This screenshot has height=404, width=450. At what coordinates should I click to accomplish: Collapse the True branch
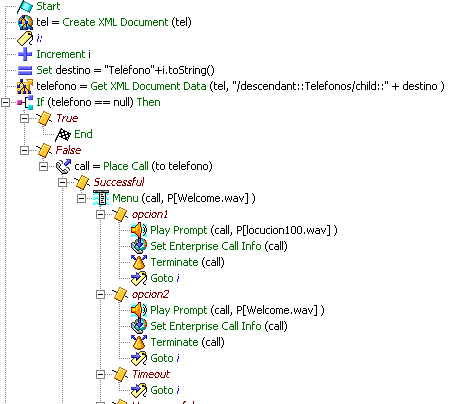pos(25,119)
